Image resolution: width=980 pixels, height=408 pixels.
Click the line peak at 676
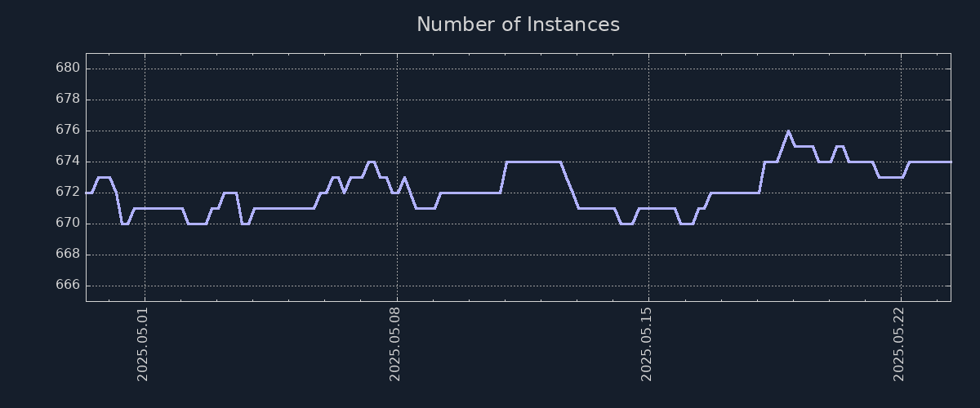(788, 131)
